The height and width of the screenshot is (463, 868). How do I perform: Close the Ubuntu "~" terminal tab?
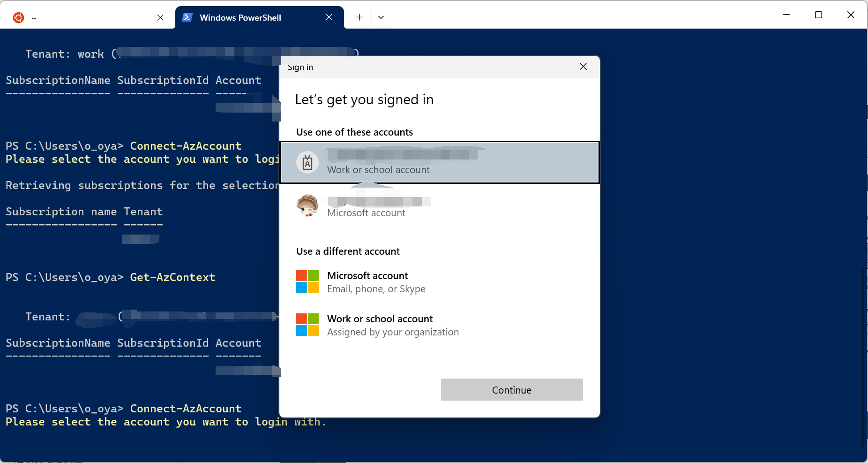click(x=160, y=17)
